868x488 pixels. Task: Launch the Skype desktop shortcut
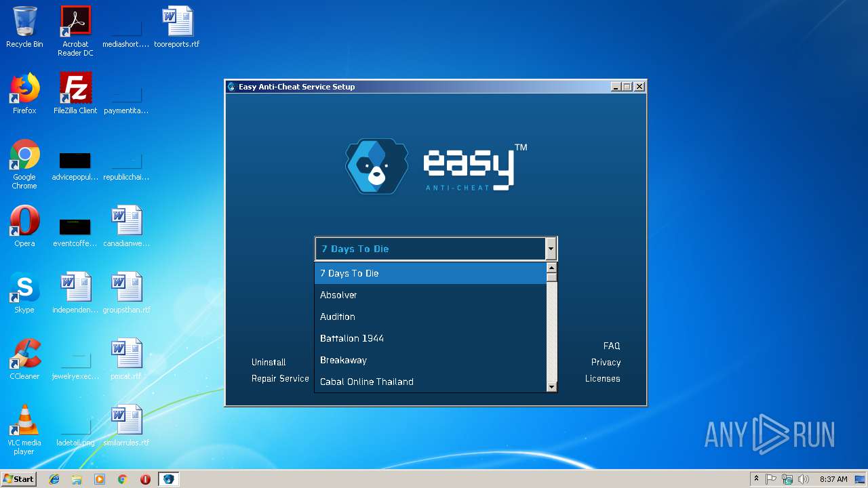pos(24,293)
